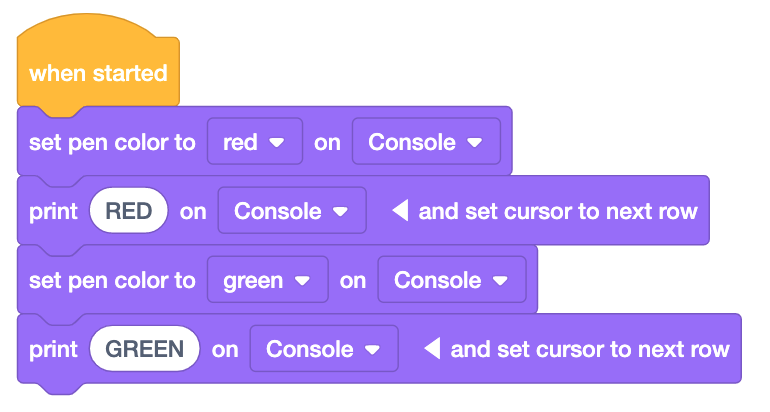Click 'and set cursor to next row' in RED block
This screenshot has height=412, width=770.
(x=557, y=211)
